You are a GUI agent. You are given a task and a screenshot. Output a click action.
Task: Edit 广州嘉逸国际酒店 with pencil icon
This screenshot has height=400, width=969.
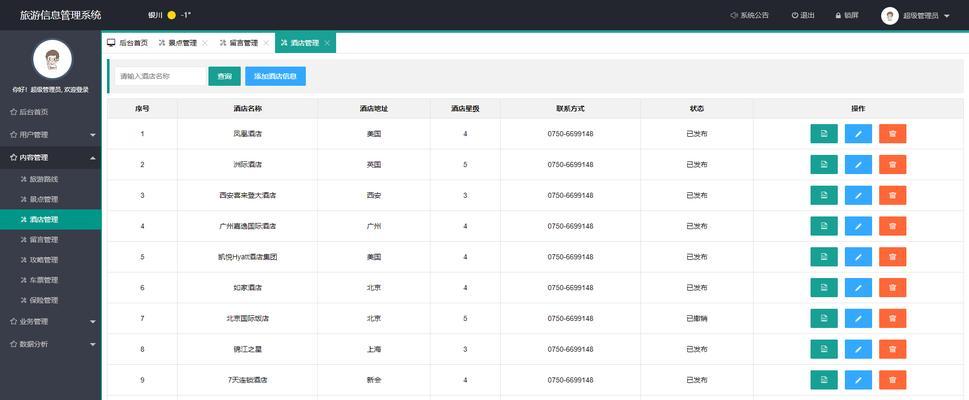tap(858, 226)
